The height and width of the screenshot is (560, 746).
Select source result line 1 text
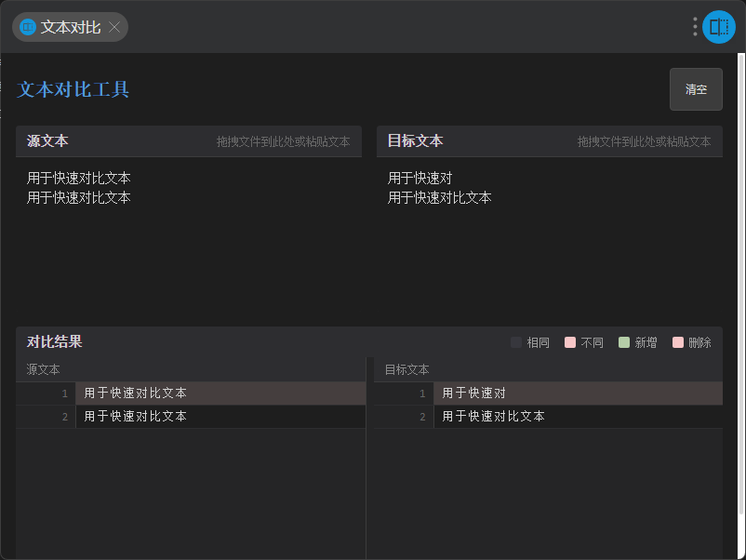pos(136,393)
